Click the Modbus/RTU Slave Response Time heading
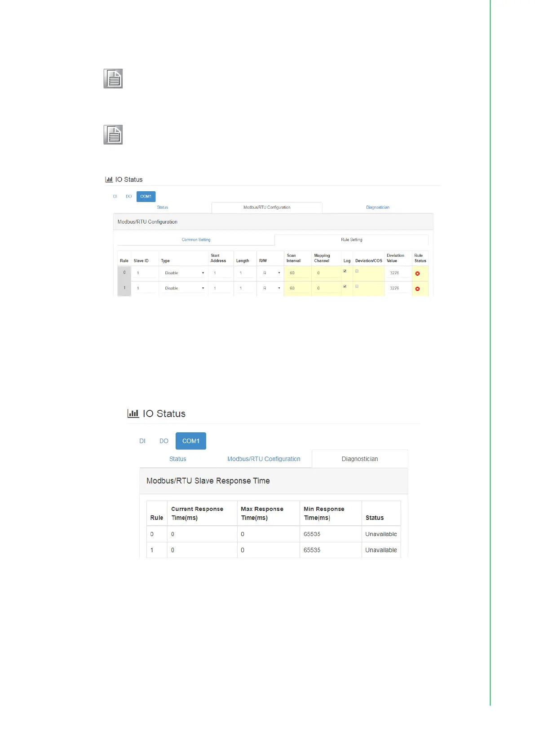Viewport: 535px width, 756px height. pos(208,481)
